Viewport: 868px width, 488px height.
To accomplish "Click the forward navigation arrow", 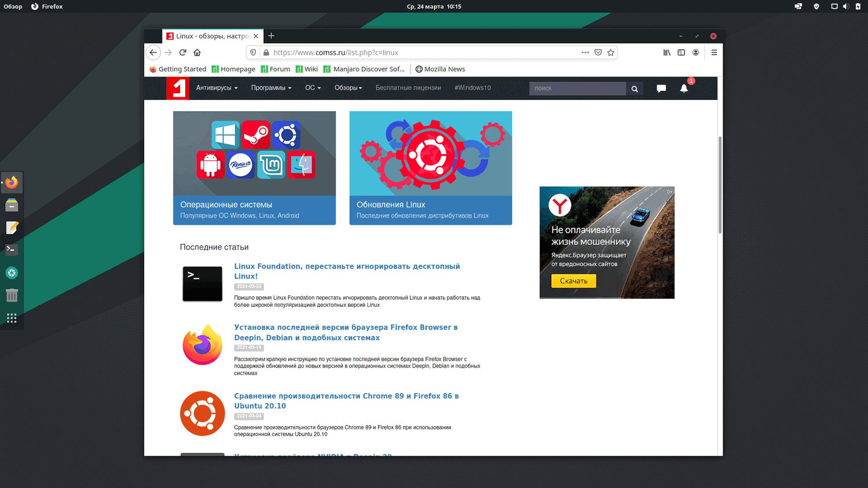I will 168,53.
